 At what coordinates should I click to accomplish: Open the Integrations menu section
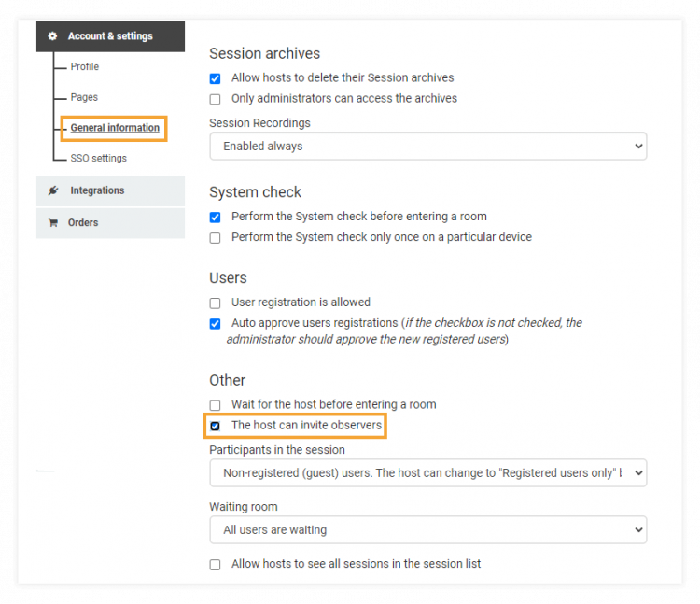(x=97, y=190)
